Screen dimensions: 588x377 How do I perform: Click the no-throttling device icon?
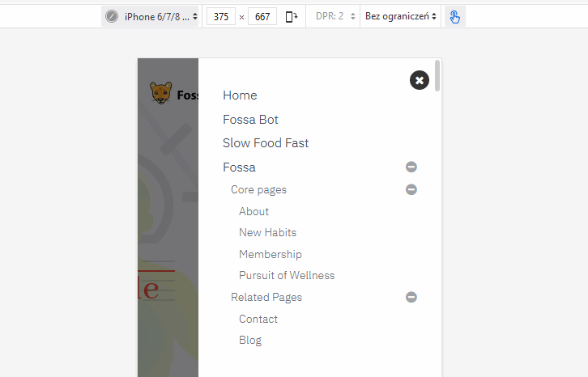pos(112,16)
